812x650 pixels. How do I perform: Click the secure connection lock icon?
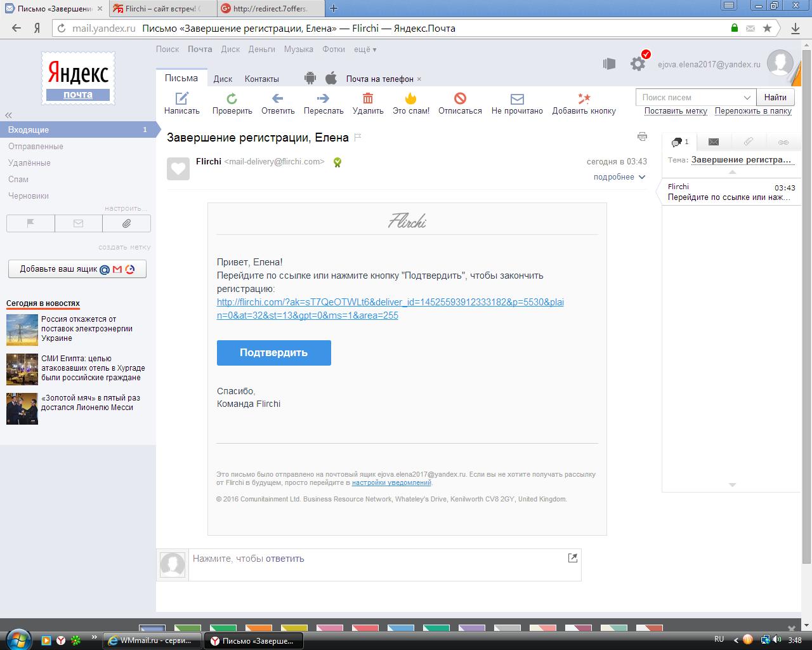[x=735, y=28]
